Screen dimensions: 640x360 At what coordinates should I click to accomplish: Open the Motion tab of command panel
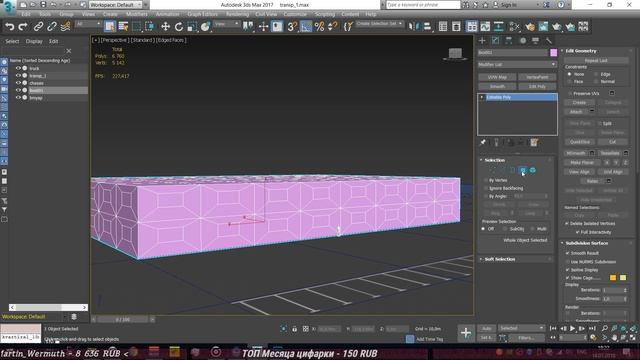click(522, 40)
